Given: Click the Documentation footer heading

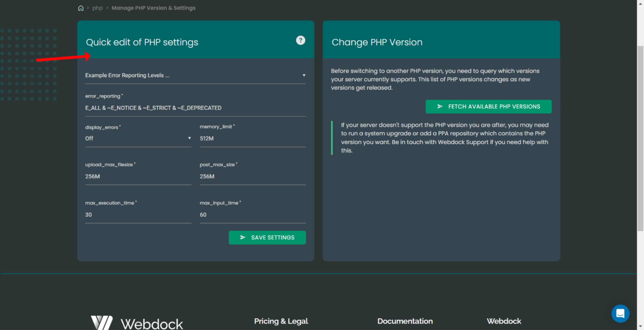Looking at the screenshot, I should pos(405,321).
